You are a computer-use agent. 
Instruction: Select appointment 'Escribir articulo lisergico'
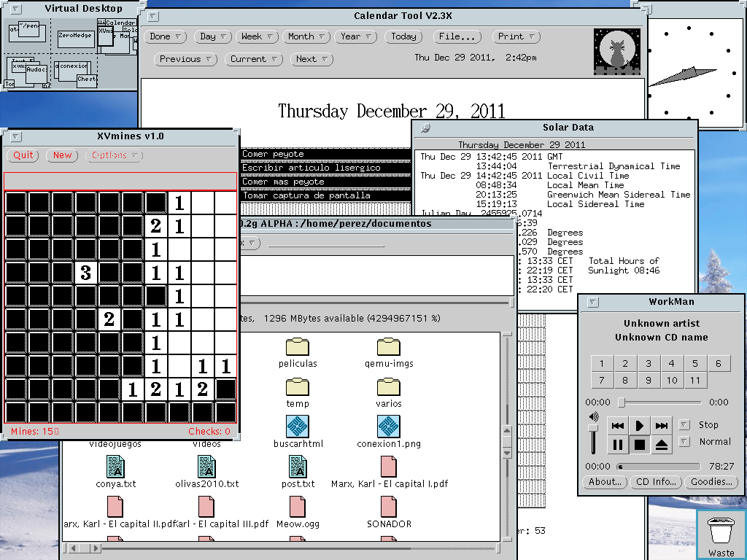(326, 168)
